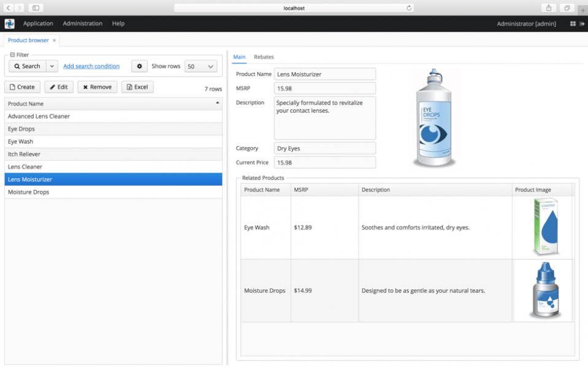The height and width of the screenshot is (367, 588).
Task: Click the application logo icon
Action: (10, 23)
